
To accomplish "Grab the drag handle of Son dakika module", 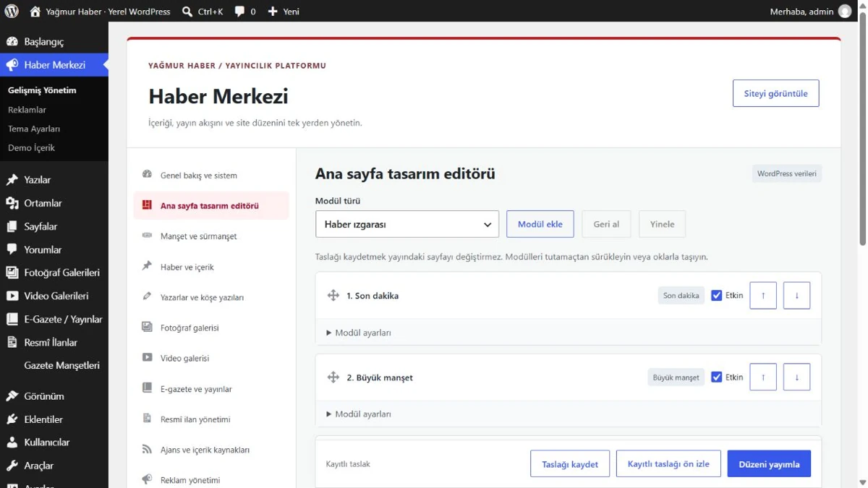I will pos(333,295).
